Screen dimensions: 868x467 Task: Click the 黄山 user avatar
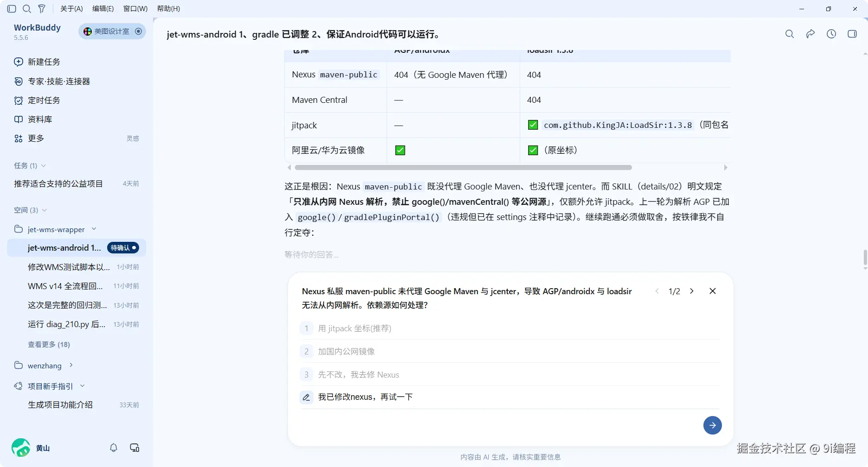[21, 448]
